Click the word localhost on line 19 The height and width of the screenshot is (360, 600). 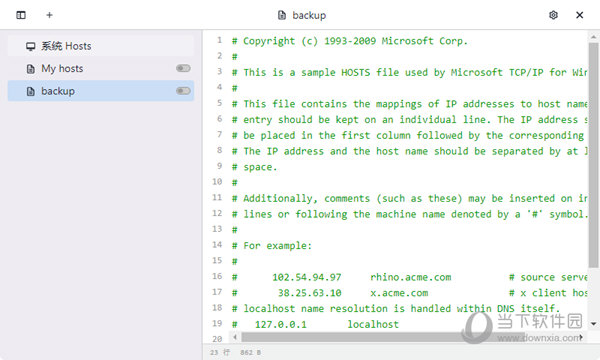coord(373,324)
